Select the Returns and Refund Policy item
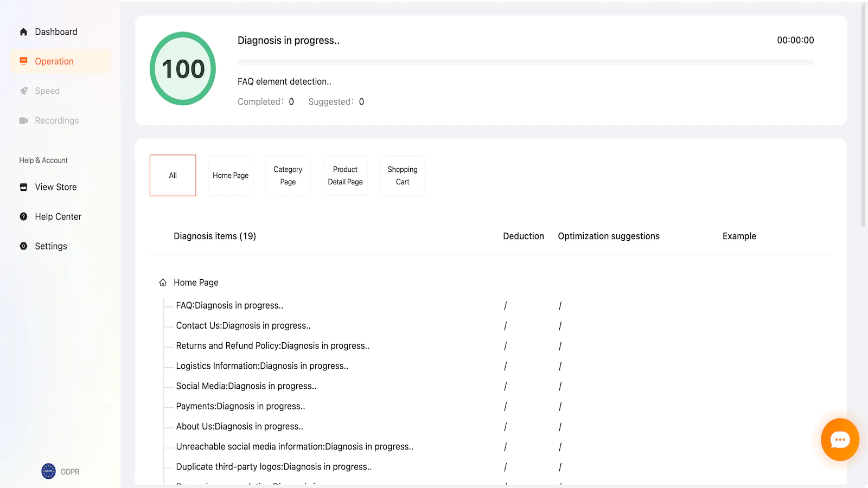The width and height of the screenshot is (868, 488). [x=272, y=346]
